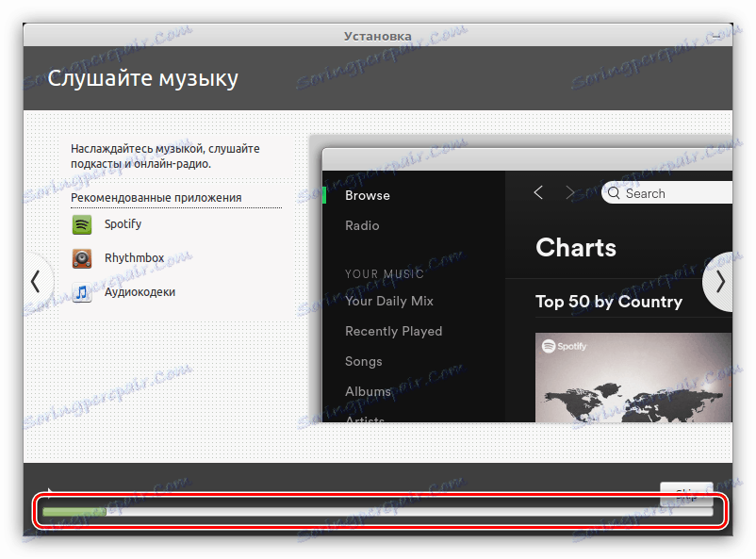This screenshot has height=559, width=756.
Task: Open Radio in the Spotify sidebar
Action: 362,225
